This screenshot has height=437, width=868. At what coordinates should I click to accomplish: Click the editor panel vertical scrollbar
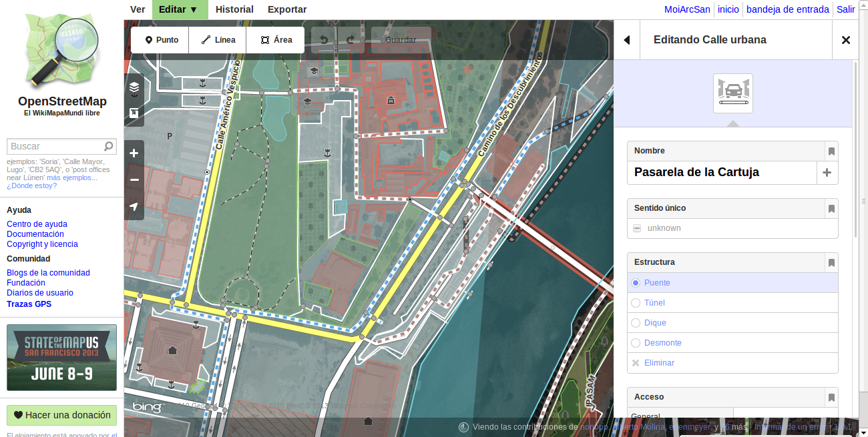tap(856, 150)
